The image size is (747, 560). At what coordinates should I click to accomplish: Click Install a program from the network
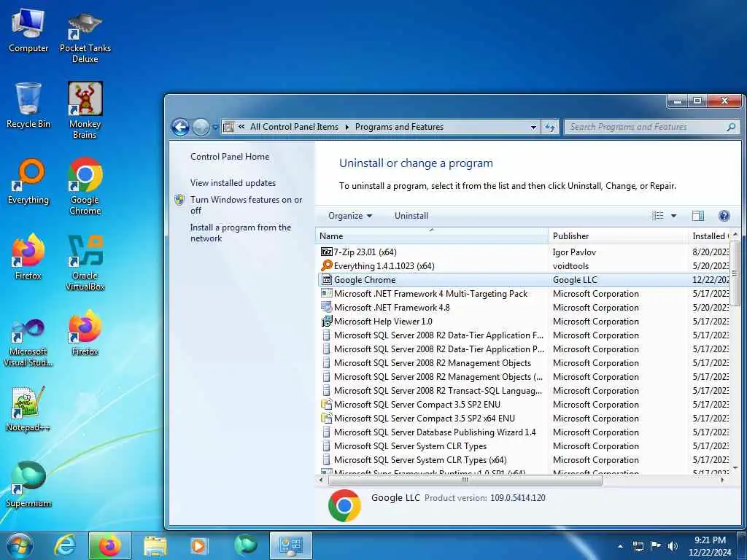(x=241, y=233)
